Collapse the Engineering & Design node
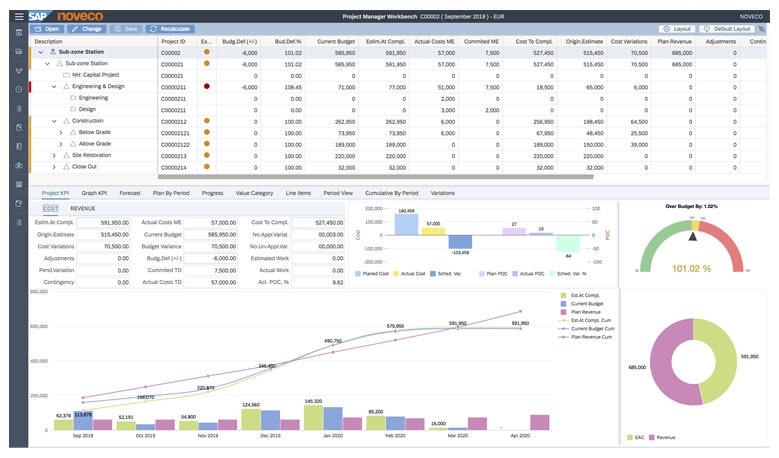Viewport: 779px width, 458px height. [54, 86]
